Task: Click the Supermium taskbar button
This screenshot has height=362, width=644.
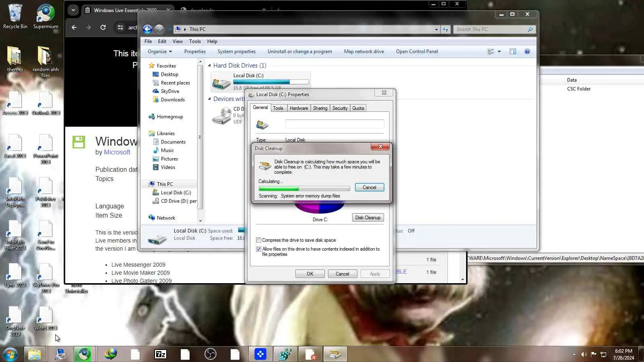Action: click(x=84, y=354)
